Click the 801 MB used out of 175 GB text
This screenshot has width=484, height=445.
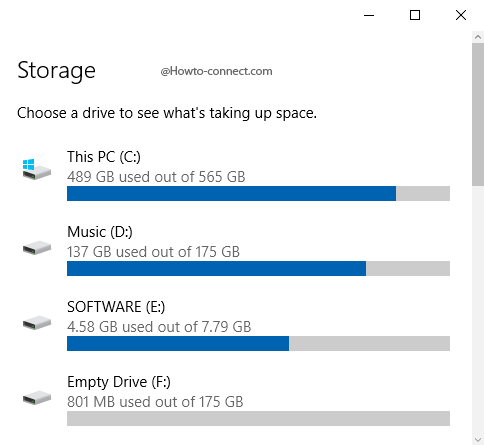click(x=155, y=402)
